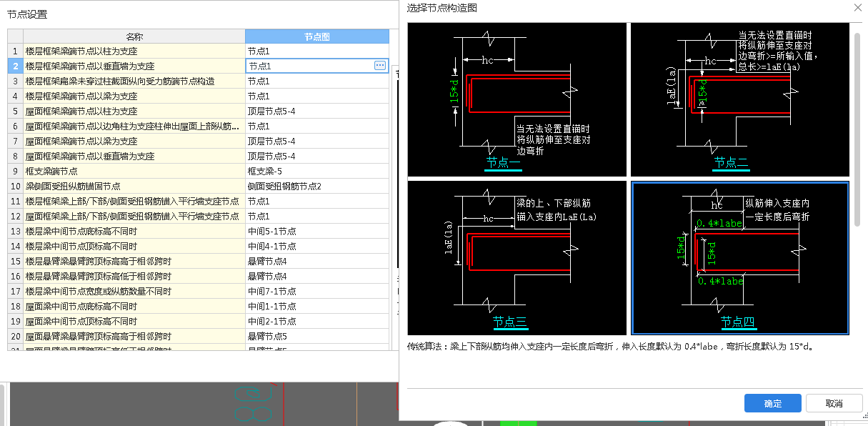The height and width of the screenshot is (426, 868).
Task: Click the 中间2-1节点 cell
Action: point(317,322)
